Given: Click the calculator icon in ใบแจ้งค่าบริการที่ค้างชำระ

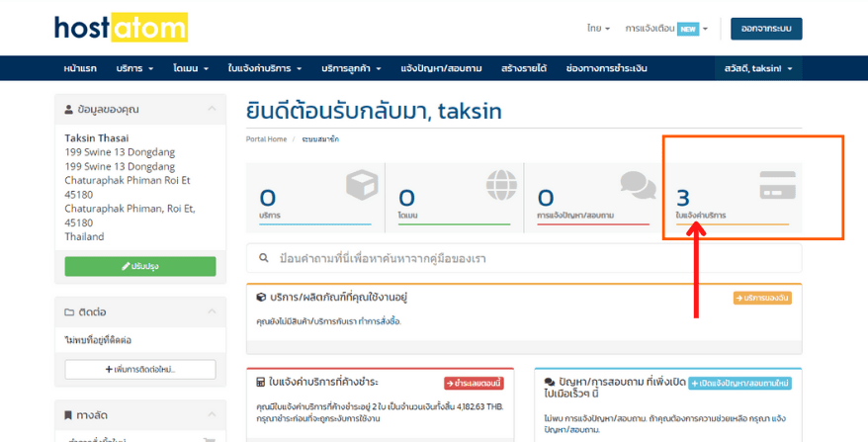Looking at the screenshot, I should click(261, 383).
